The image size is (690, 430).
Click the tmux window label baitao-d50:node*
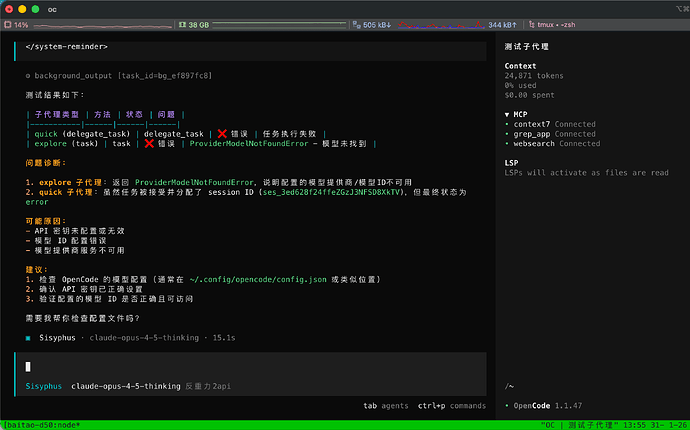44,425
